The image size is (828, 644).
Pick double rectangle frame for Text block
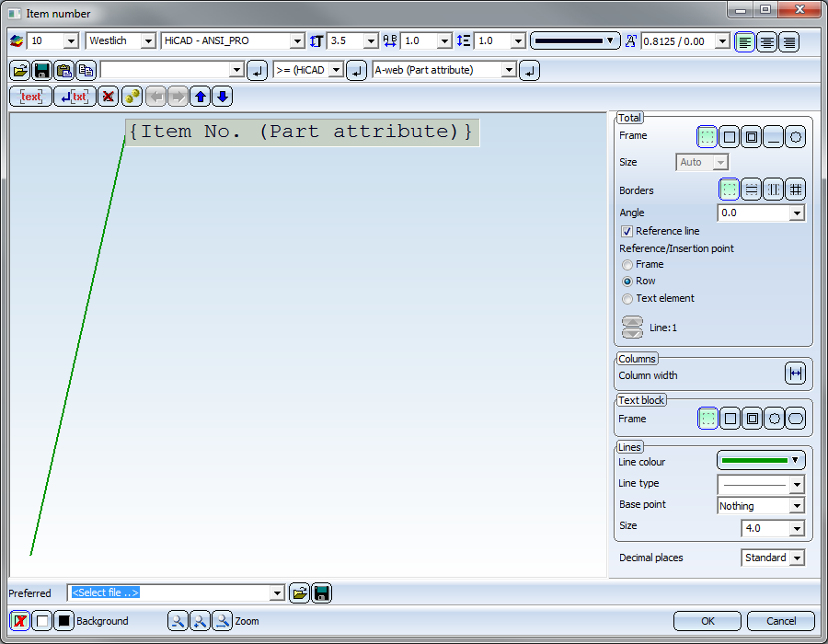tap(752, 419)
